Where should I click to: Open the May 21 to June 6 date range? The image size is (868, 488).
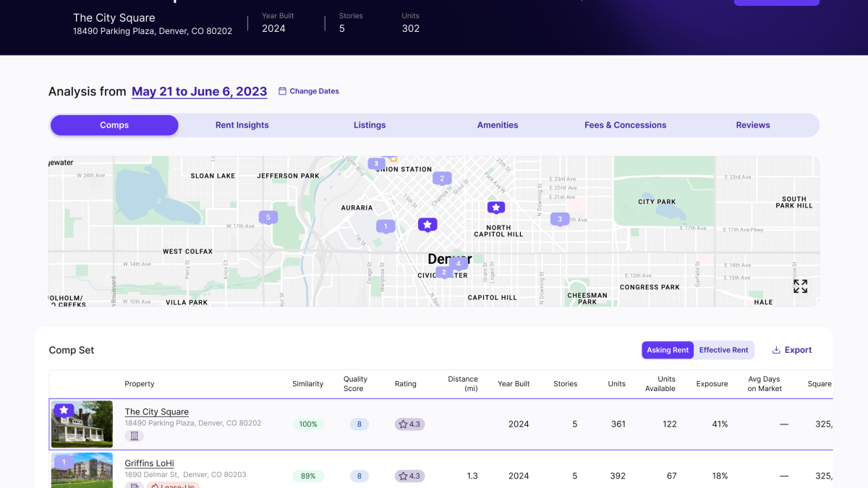click(x=199, y=92)
